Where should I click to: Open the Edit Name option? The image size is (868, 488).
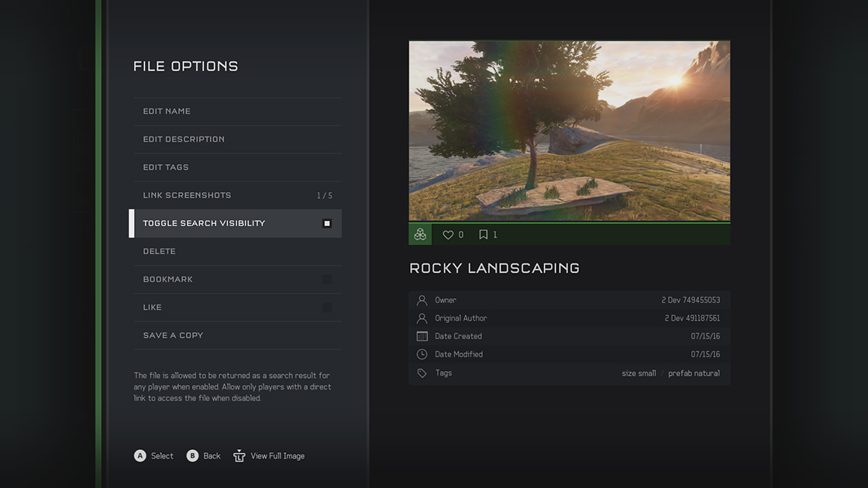click(x=237, y=112)
